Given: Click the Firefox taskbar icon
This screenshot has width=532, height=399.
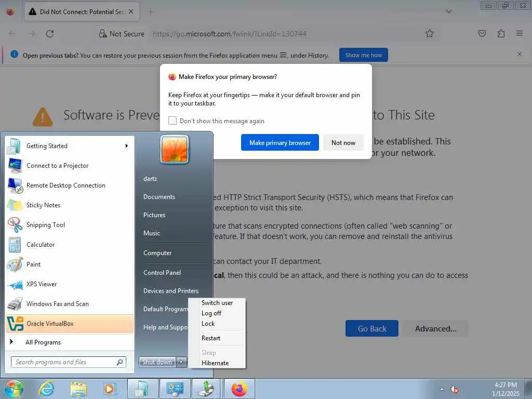Looking at the screenshot, I should coord(239,389).
